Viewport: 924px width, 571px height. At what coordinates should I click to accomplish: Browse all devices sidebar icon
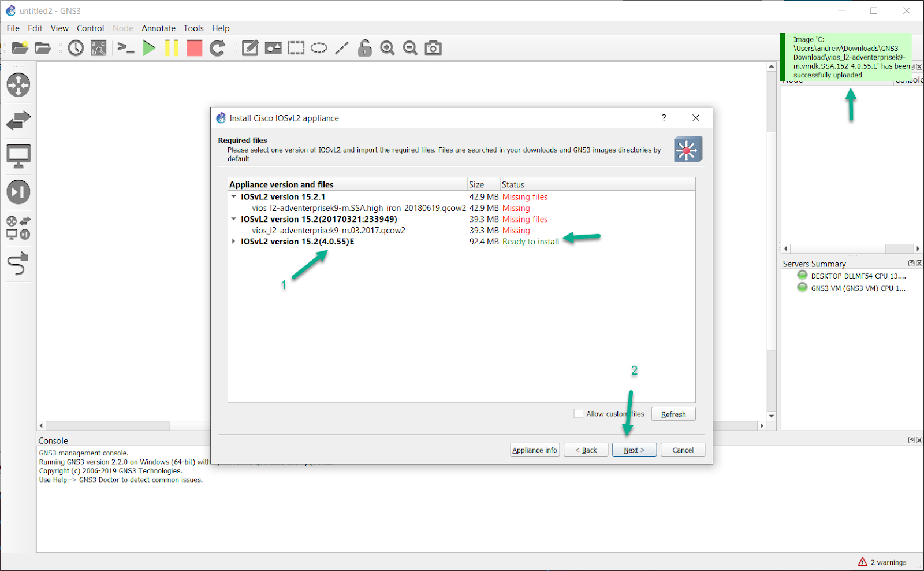[18, 228]
